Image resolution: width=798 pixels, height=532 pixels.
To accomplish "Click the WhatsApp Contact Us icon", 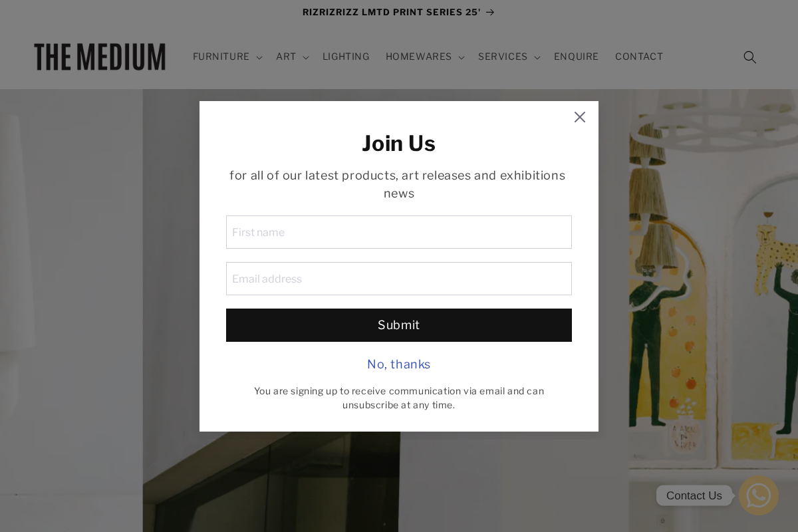I will pyautogui.click(x=759, y=495).
